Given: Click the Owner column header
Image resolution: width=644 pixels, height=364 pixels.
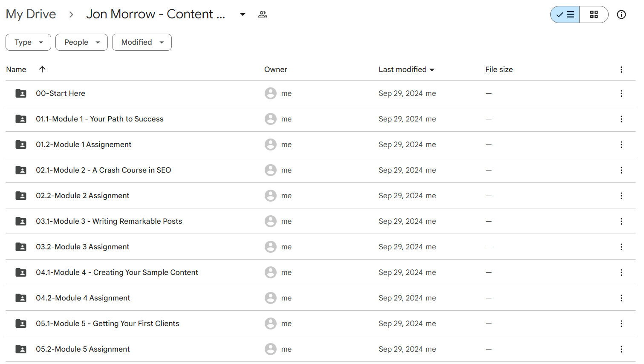Looking at the screenshot, I should [276, 69].
